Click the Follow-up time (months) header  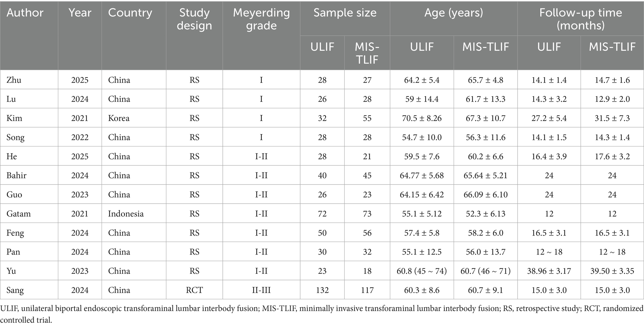pyautogui.click(x=580, y=19)
